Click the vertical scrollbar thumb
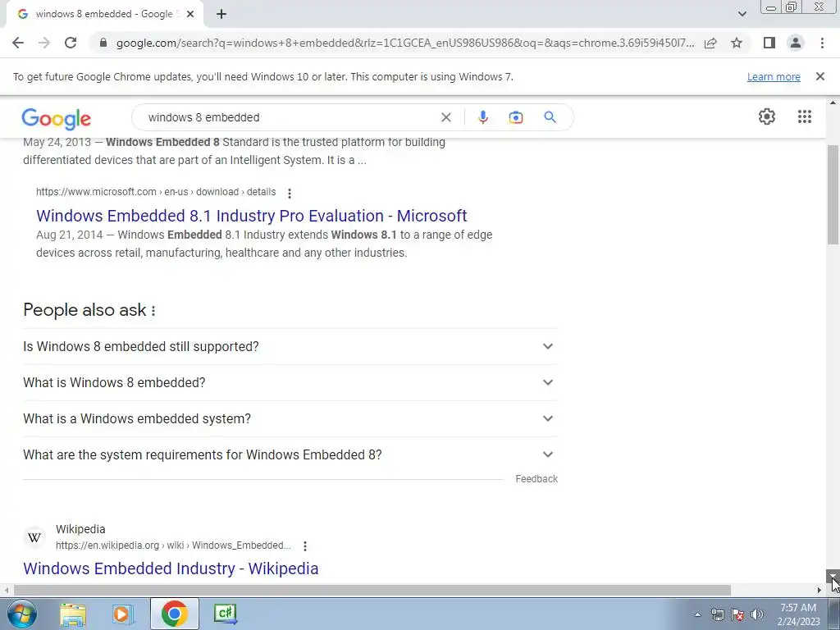 coord(833,194)
